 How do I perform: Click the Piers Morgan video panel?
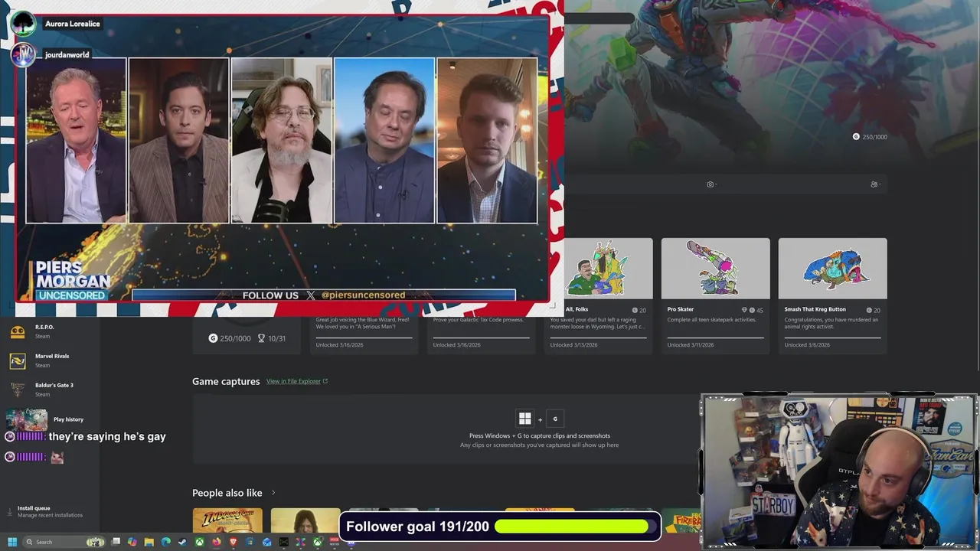click(283, 158)
